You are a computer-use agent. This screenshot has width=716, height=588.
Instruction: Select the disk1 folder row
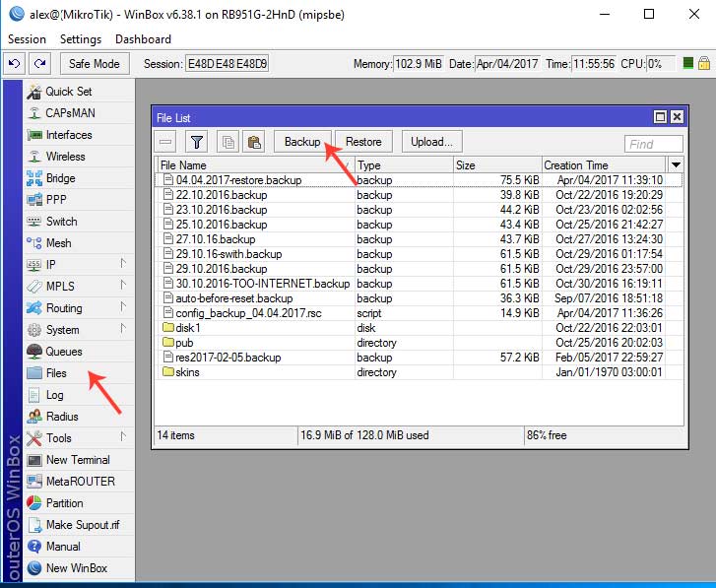tap(419, 328)
